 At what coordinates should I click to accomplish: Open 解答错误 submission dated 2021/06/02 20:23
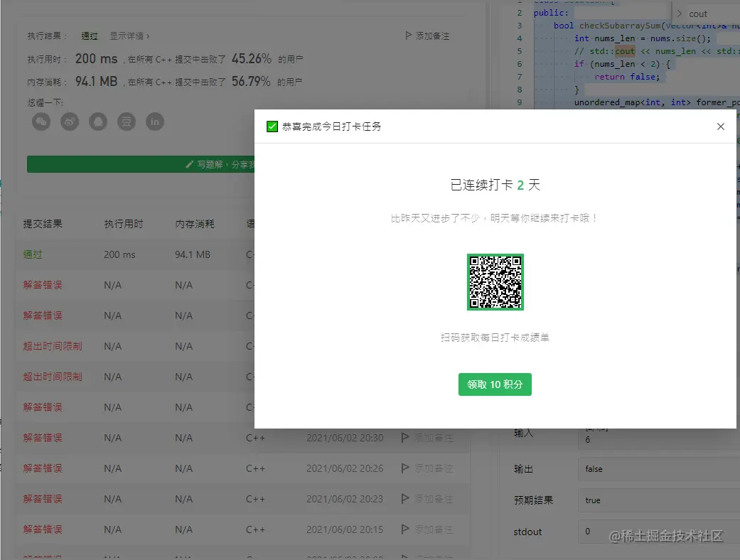[43, 499]
